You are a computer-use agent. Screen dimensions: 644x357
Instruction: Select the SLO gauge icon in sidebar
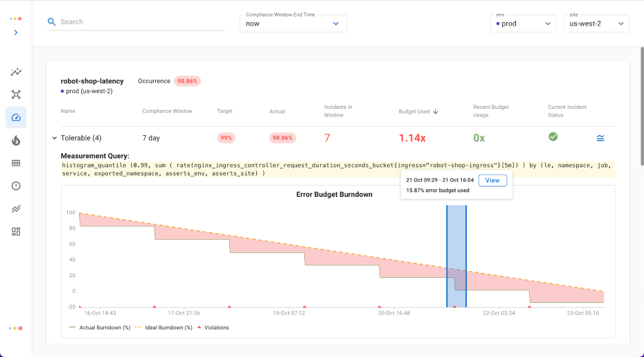point(16,118)
